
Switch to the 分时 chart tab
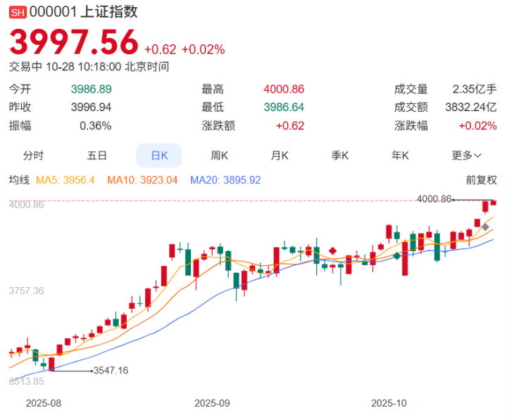coord(33,155)
